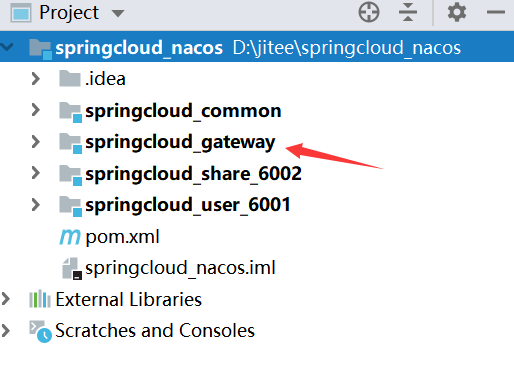Click the External Libraries bar chart icon
Image resolution: width=514 pixels, height=370 pixels.
40,299
